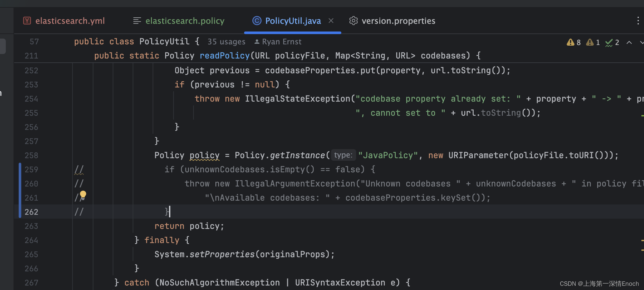Click the getInstance method call on line 258
The image size is (644, 290).
(298, 155)
